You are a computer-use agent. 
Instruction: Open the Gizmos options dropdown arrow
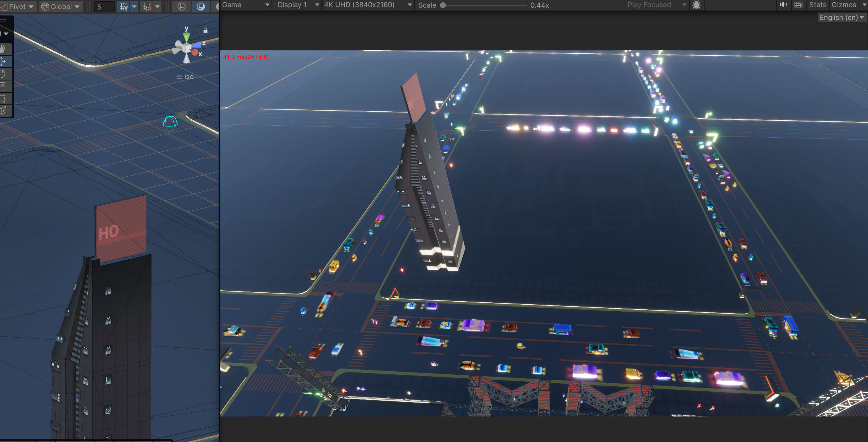point(864,5)
